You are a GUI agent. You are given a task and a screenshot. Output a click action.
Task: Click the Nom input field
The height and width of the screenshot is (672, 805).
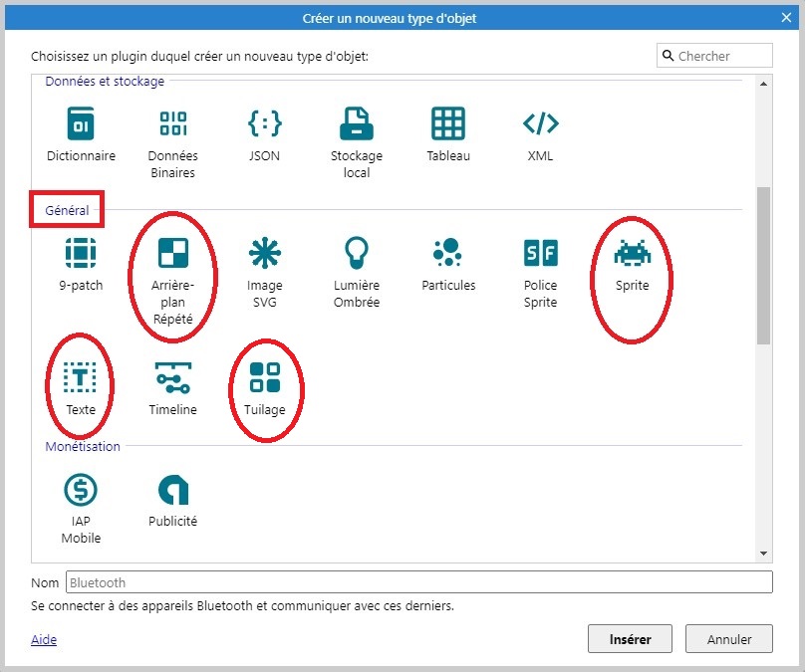click(418, 582)
